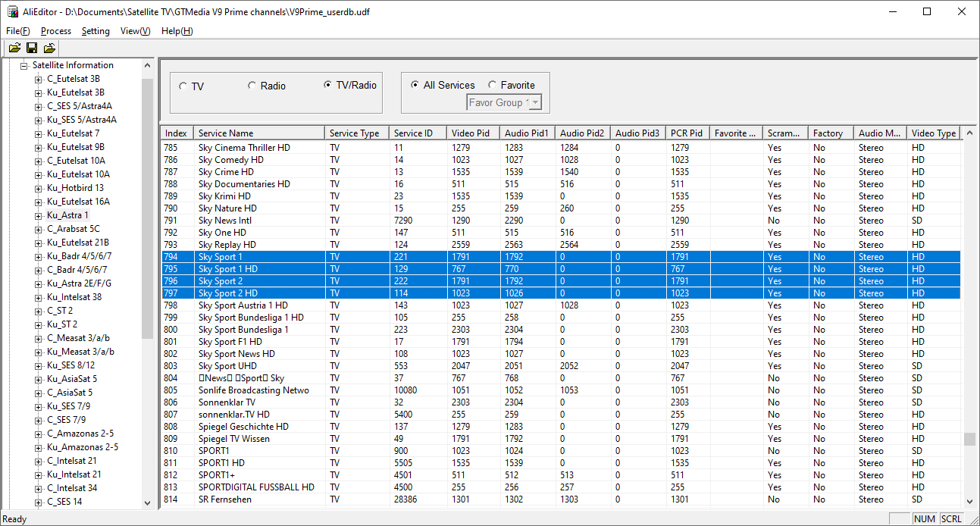
Task: Select the SPORT1+ channel row
Action: 561,475
